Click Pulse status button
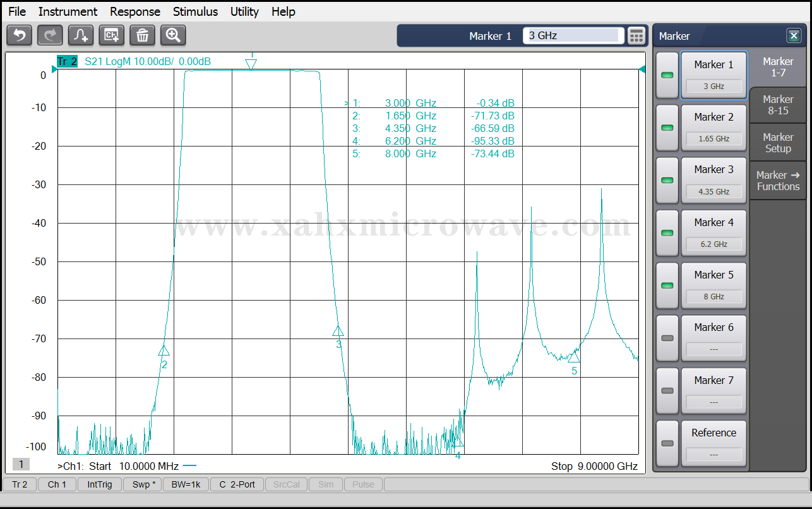Viewport: 812px width, 509px height. (363, 484)
